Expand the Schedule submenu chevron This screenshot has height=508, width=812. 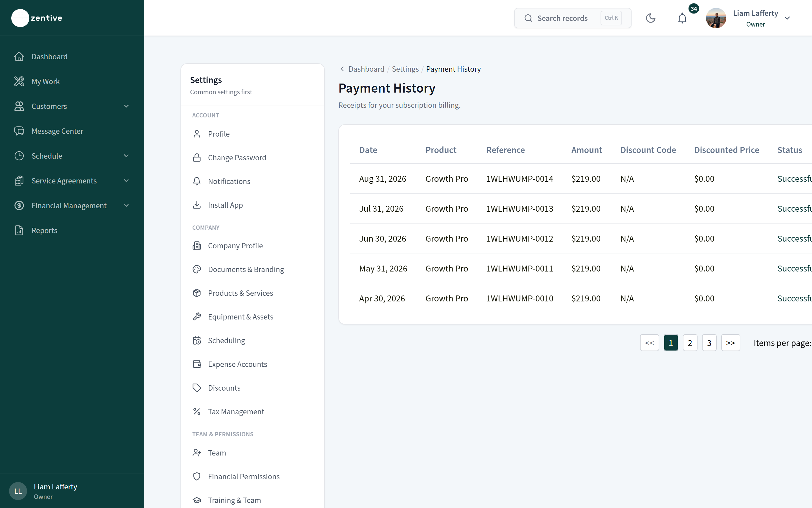(x=127, y=156)
